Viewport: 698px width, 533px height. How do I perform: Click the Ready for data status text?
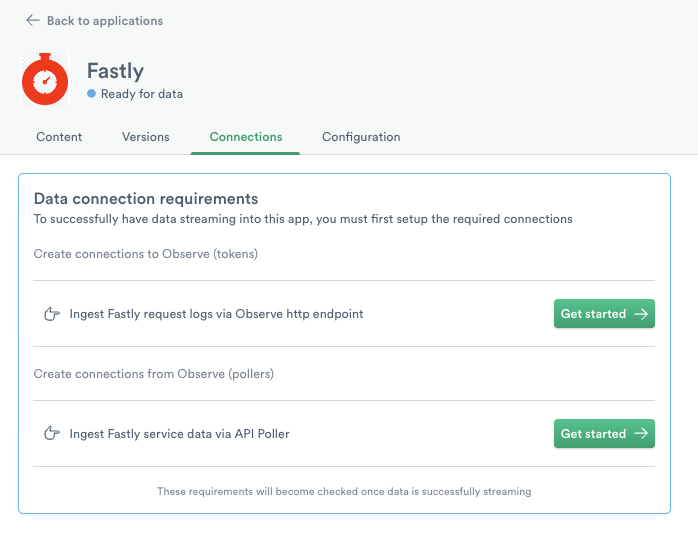click(142, 94)
